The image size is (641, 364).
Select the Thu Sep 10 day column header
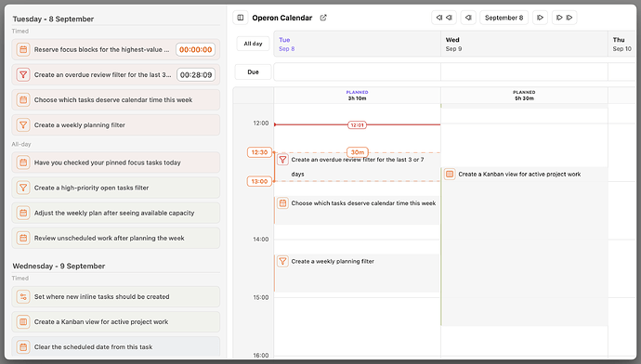coord(622,45)
